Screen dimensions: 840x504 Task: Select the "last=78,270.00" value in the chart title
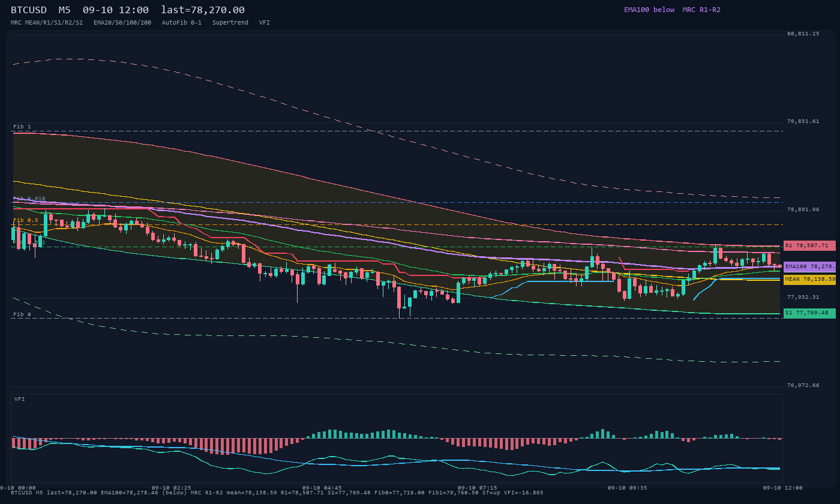(x=203, y=10)
